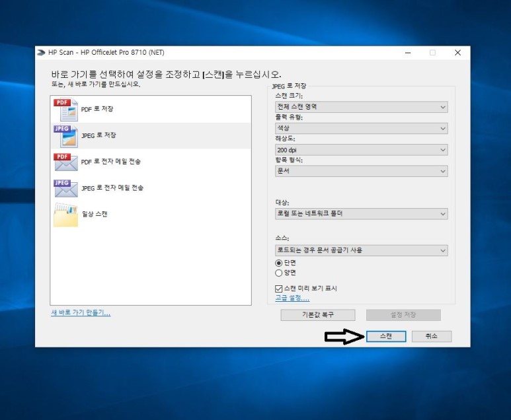
Task: Click the 스캔 button
Action: pos(386,336)
